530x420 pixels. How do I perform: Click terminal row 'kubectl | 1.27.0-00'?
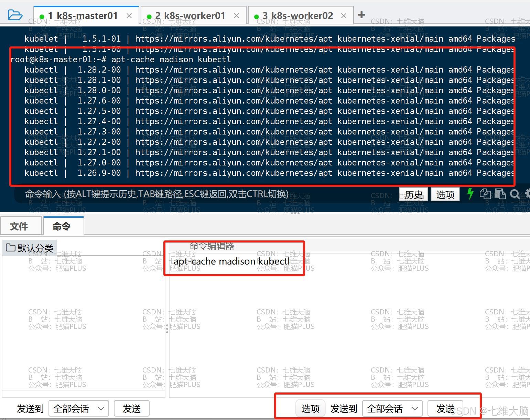point(270,163)
